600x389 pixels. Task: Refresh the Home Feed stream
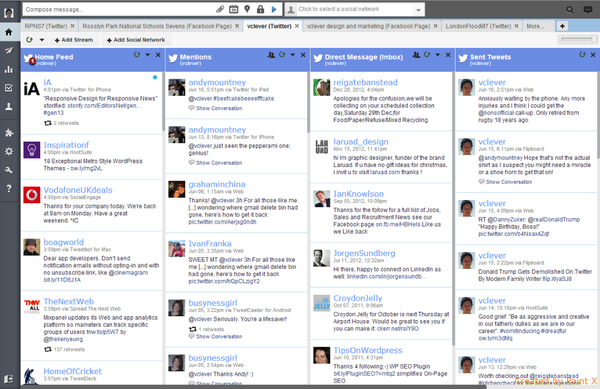tap(137, 55)
